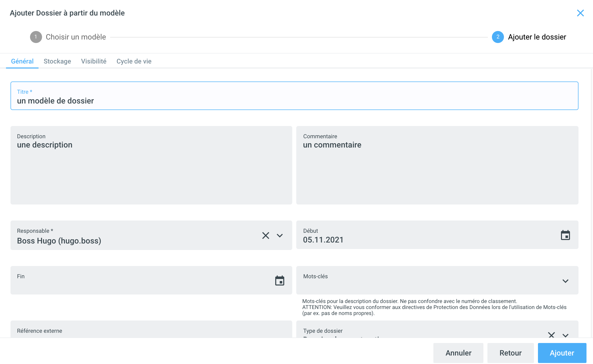The image size is (593, 364).
Task: Open the Fin date calendar picker
Action: tap(279, 281)
